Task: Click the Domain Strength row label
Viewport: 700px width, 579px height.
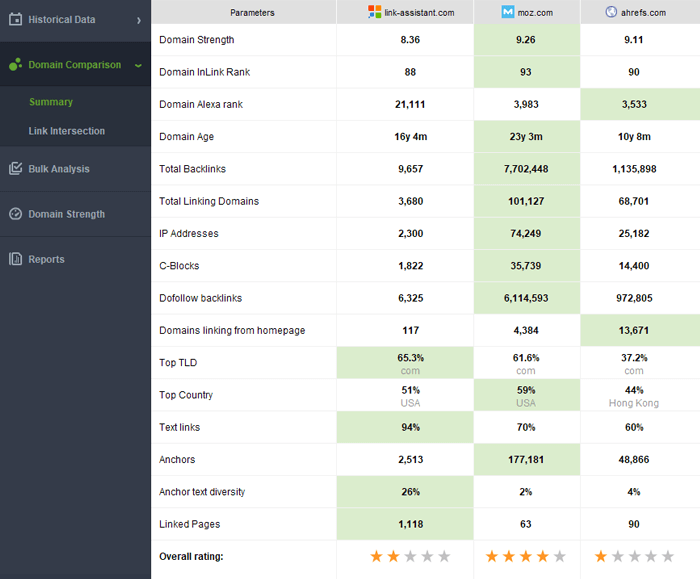Action: point(196,40)
